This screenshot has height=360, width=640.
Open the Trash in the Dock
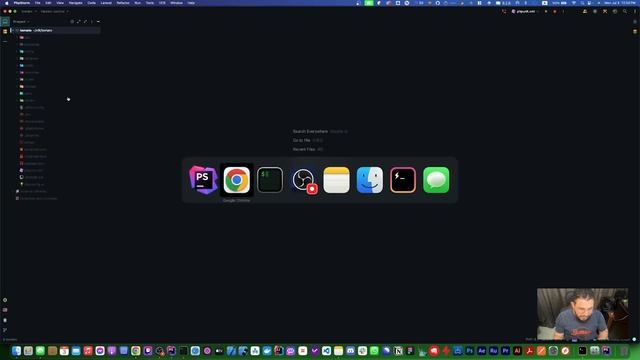pos(624,351)
